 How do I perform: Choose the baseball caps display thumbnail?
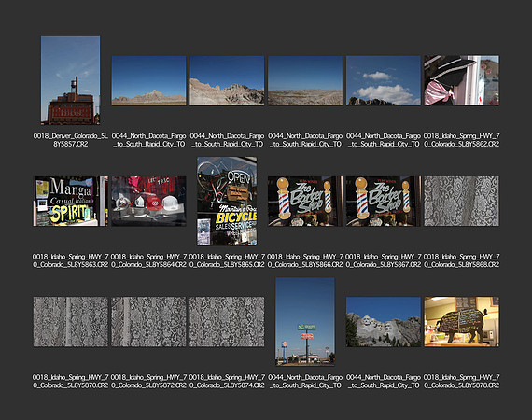pyautogui.click(x=149, y=202)
